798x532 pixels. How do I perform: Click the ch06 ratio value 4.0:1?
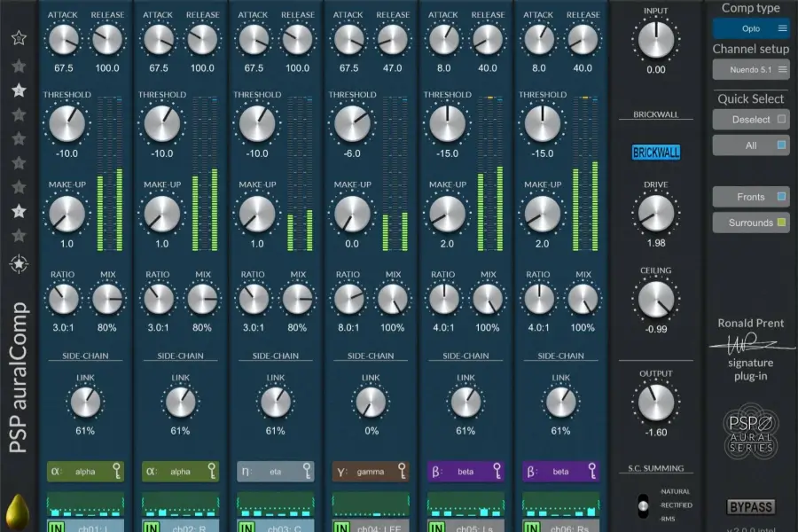tap(538, 327)
